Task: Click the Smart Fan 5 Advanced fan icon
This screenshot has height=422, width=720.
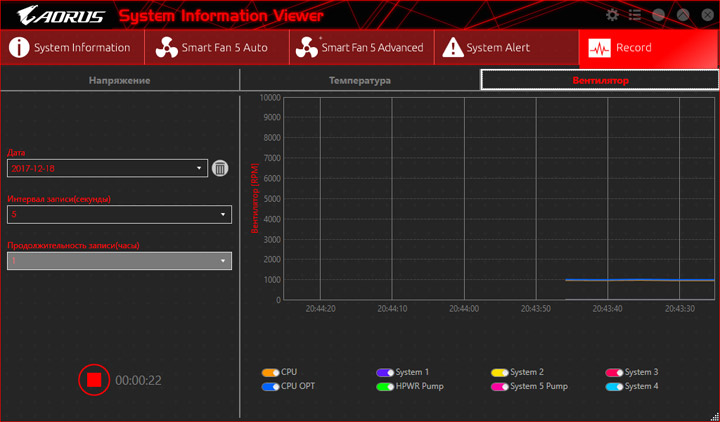Action: (x=307, y=47)
